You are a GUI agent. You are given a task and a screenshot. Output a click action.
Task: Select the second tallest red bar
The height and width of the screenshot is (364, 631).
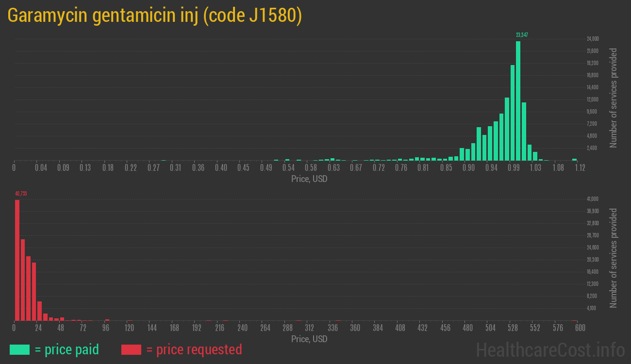pyautogui.click(x=23, y=280)
